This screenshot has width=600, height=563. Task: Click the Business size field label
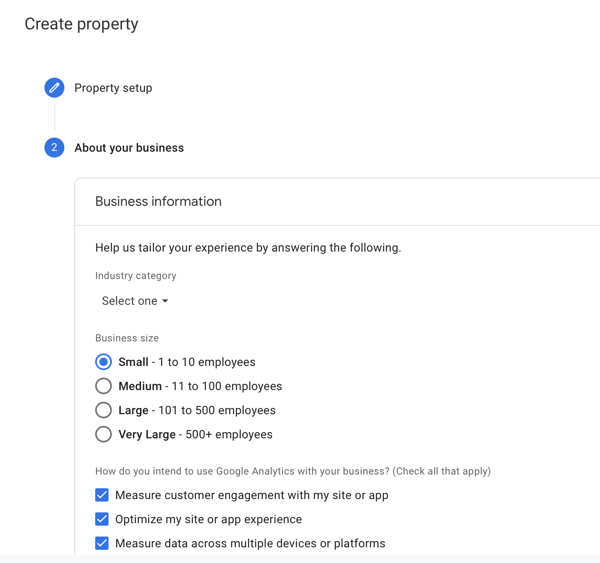(x=127, y=338)
